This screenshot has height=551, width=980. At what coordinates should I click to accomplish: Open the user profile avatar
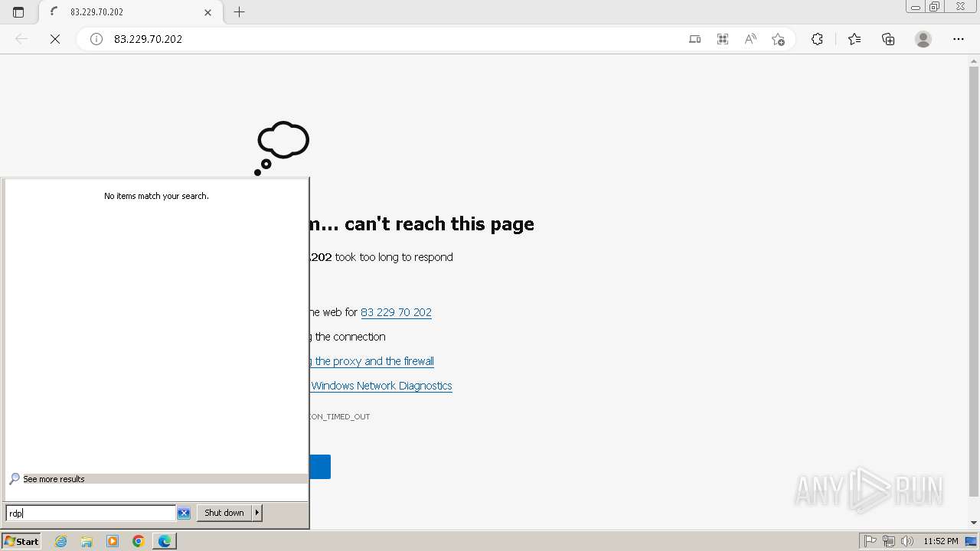click(x=923, y=39)
